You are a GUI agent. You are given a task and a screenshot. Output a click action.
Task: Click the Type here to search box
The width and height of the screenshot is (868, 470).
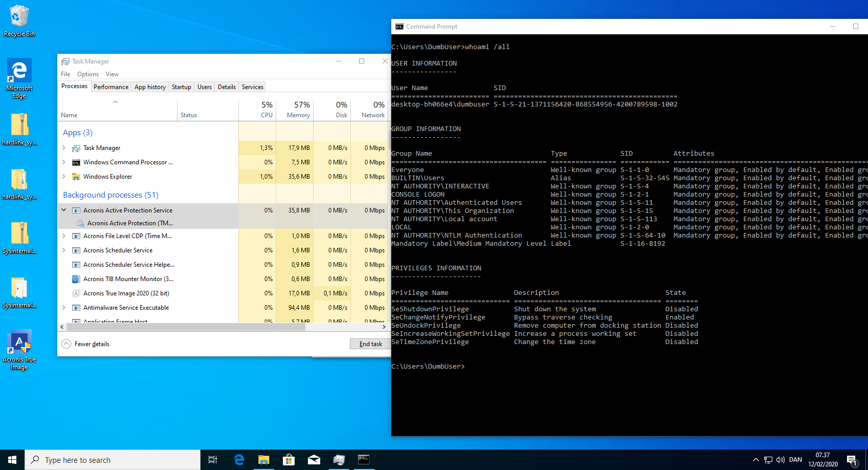tap(113, 460)
